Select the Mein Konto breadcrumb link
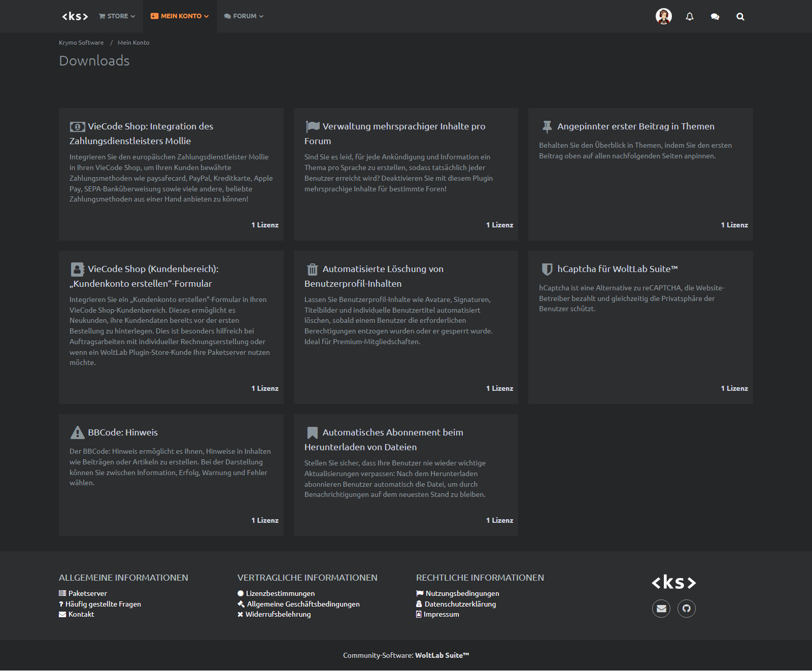This screenshot has width=812, height=671. (x=133, y=43)
